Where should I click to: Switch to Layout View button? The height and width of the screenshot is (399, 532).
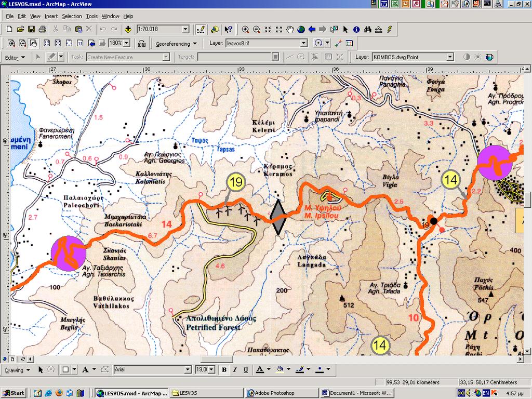[12, 359]
